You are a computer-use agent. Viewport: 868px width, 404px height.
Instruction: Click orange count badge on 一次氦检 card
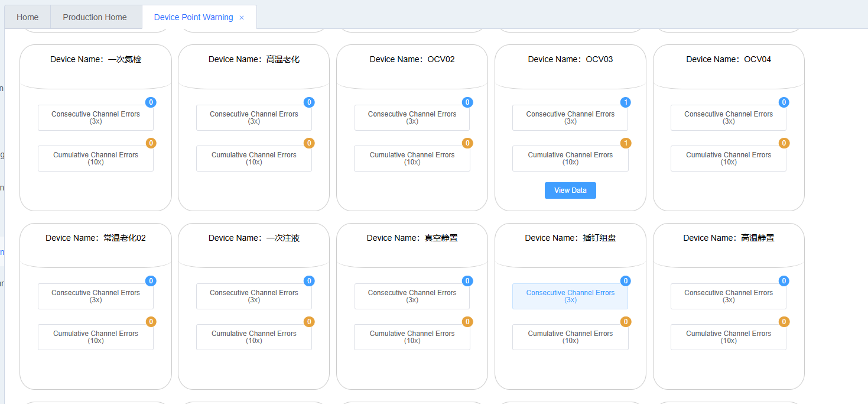[x=151, y=143]
